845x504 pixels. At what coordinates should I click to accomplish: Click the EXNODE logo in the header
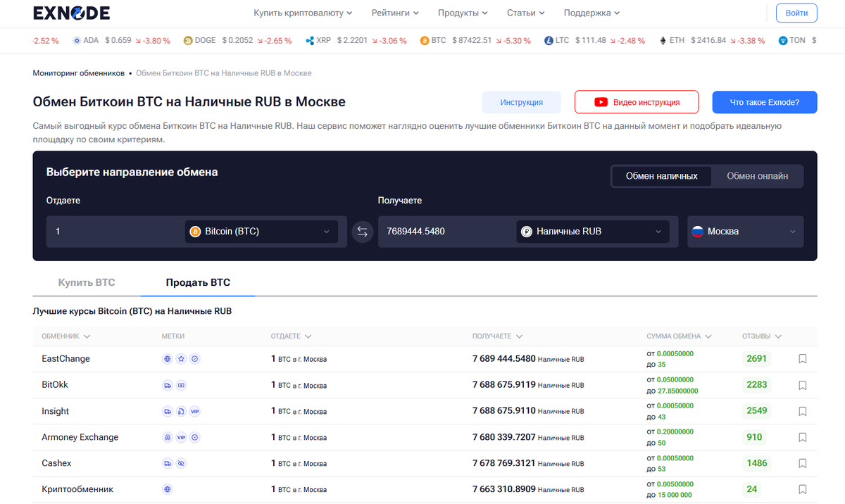click(70, 13)
